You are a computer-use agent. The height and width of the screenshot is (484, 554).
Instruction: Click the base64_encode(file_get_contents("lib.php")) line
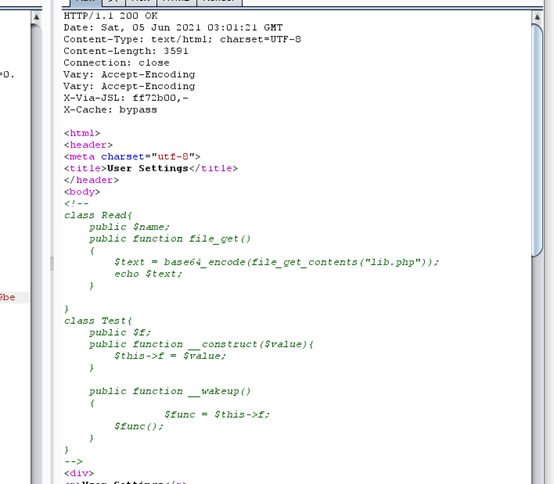[277, 262]
